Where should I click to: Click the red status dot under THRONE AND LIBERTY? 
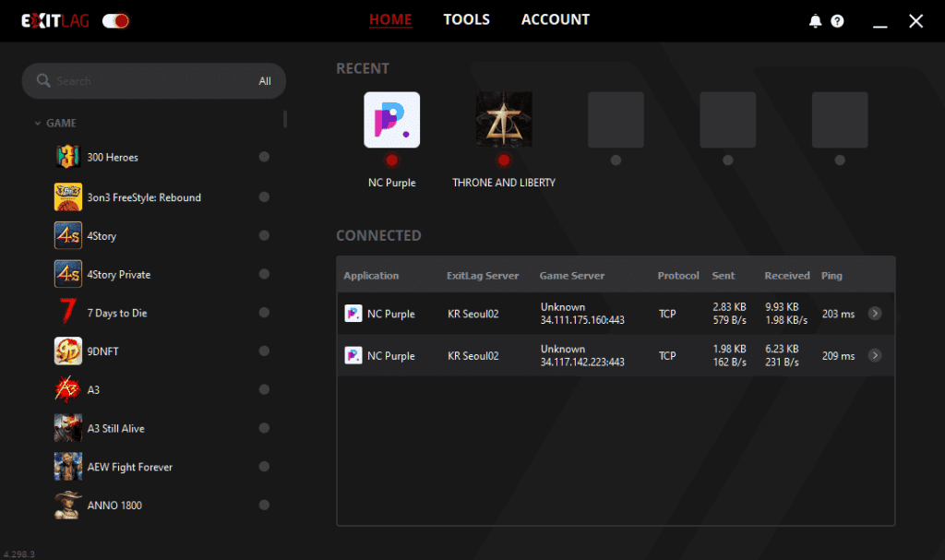tap(504, 161)
